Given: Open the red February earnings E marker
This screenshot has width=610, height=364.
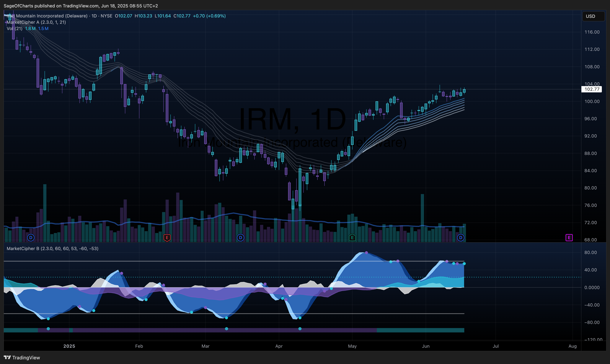Looking at the screenshot, I should click(x=167, y=238).
